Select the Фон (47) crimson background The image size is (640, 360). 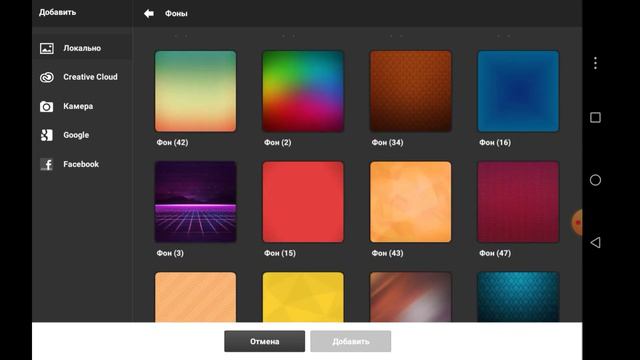click(518, 202)
